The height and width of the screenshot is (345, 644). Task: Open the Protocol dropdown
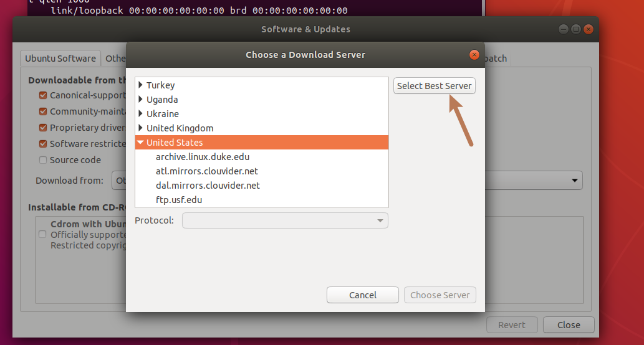pos(285,220)
